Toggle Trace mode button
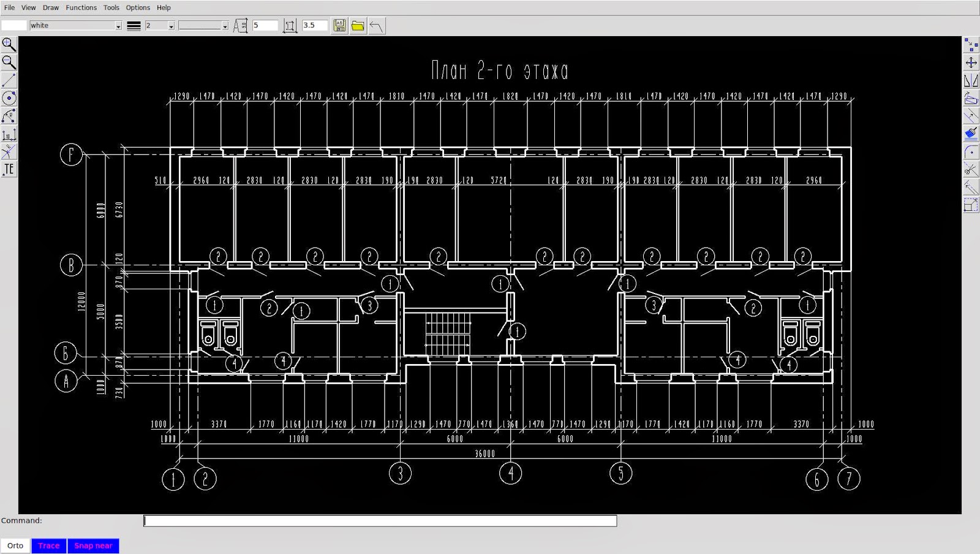Screen dimensions: 980x554 (49, 545)
